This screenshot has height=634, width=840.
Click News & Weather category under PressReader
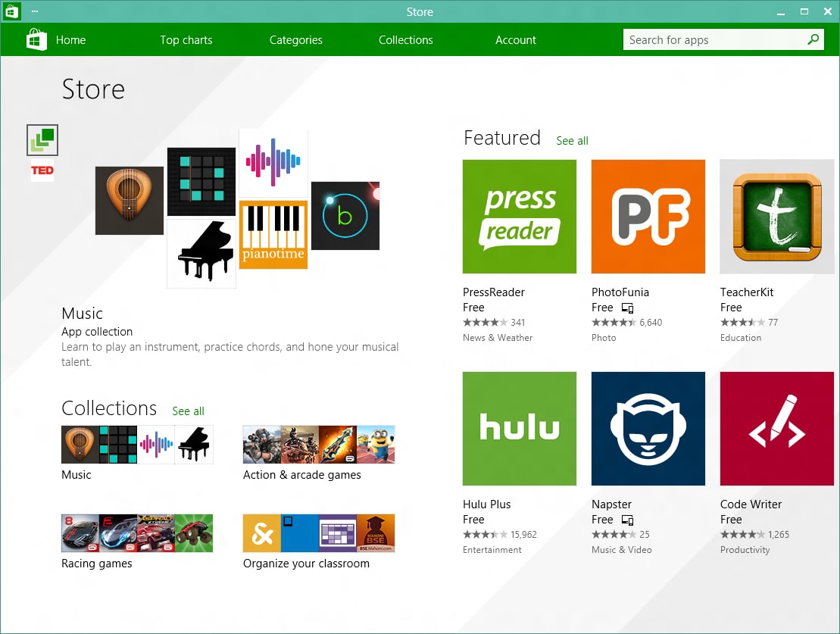point(498,338)
